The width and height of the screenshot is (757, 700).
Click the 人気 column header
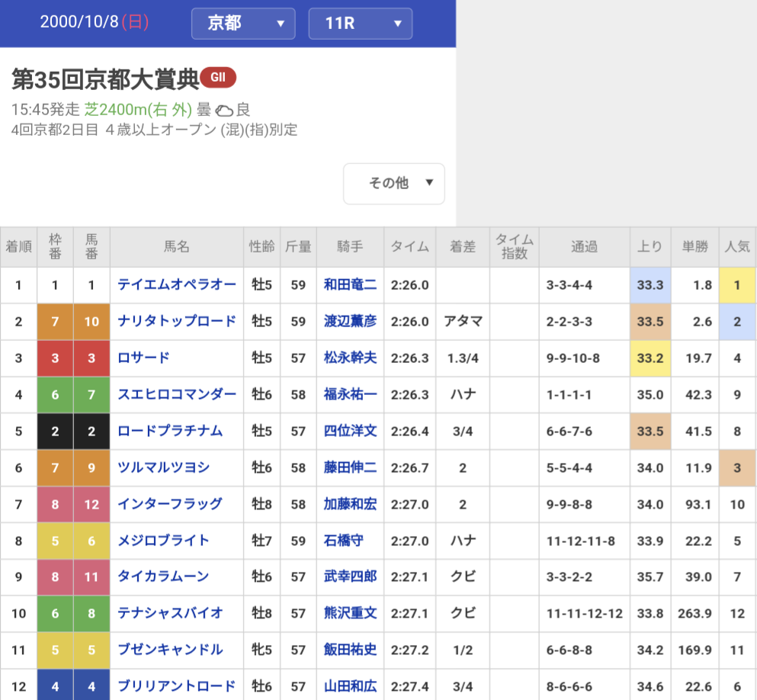click(x=737, y=247)
